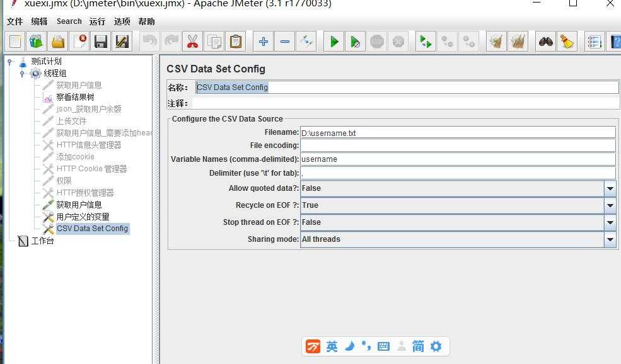Click Remote start all icon
The width and height of the screenshot is (621, 364).
(x=426, y=42)
